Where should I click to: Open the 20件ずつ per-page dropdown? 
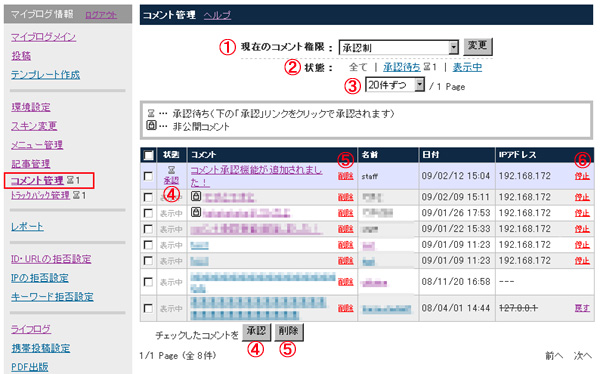click(395, 85)
